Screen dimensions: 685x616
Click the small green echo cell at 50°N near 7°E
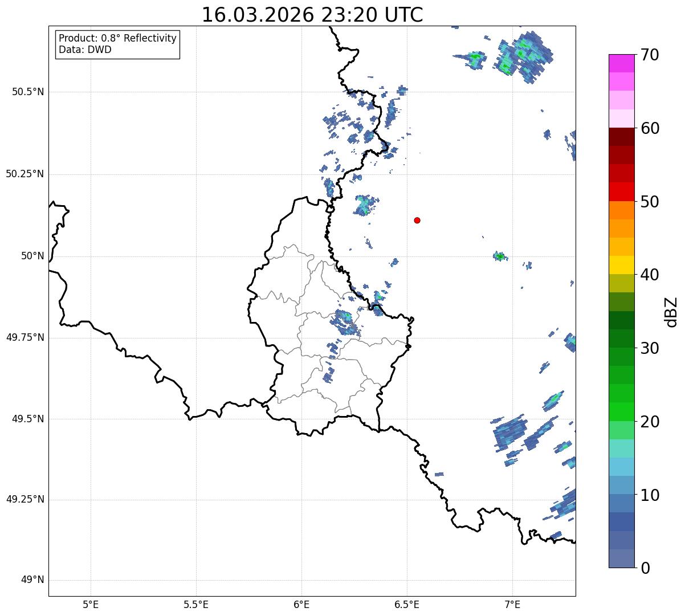499,256
